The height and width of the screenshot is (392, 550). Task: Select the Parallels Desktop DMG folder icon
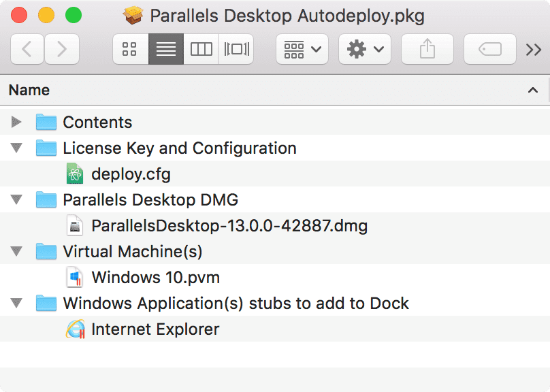pos(46,199)
